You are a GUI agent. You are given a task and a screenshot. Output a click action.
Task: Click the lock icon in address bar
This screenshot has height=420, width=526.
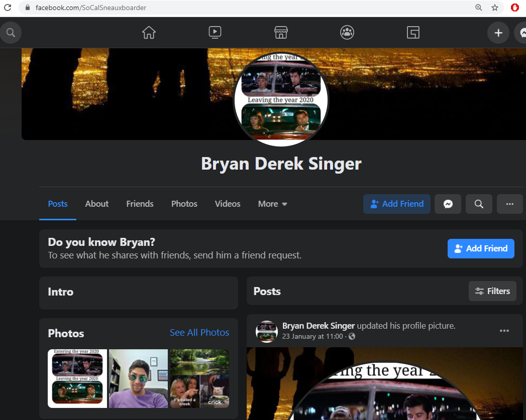(x=28, y=8)
